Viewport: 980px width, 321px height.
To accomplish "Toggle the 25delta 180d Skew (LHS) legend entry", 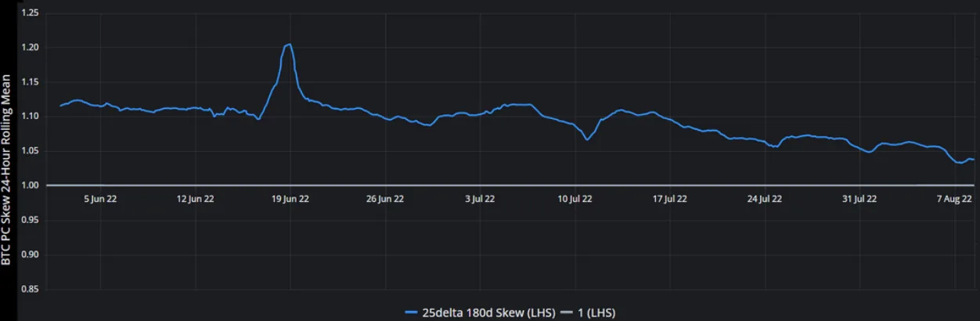I will (x=480, y=313).
